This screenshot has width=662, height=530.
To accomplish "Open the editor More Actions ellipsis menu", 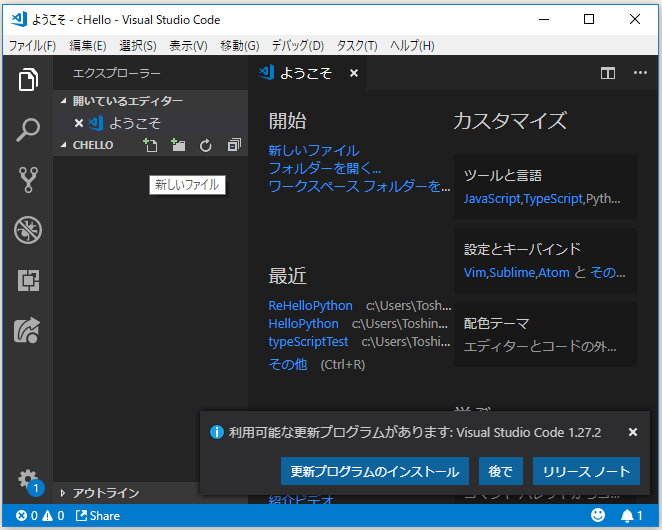I will tap(640, 73).
